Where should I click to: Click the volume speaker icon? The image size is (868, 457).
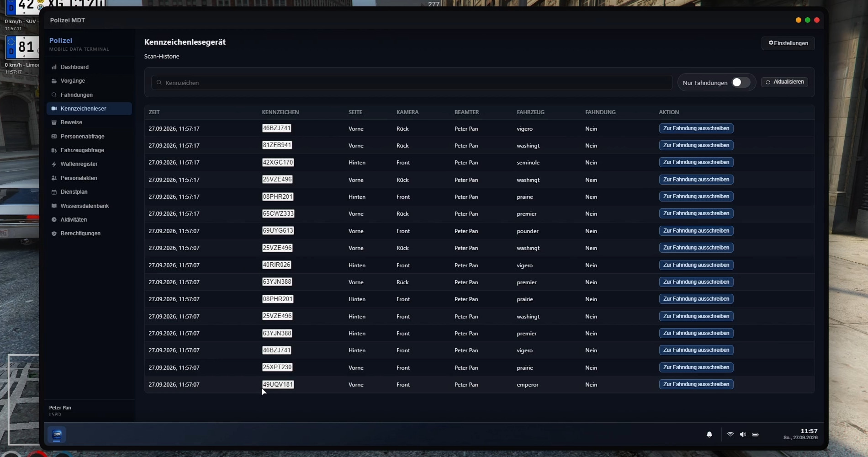(x=743, y=434)
